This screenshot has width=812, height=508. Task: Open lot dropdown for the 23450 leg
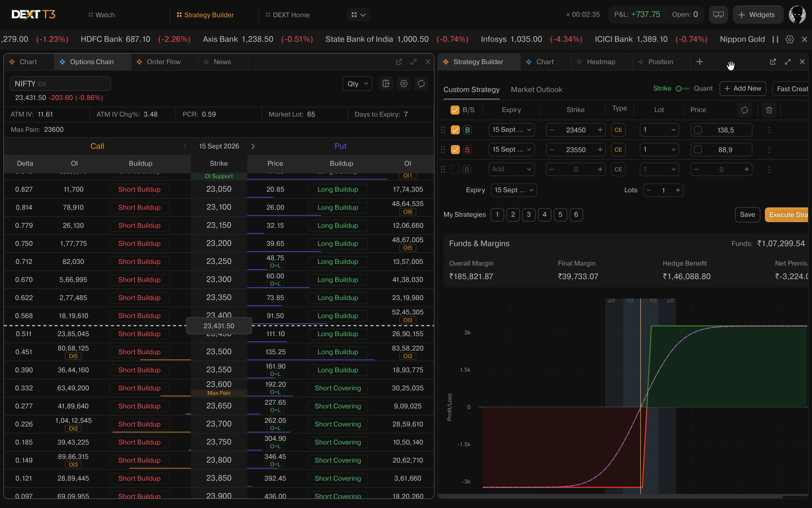(659, 130)
